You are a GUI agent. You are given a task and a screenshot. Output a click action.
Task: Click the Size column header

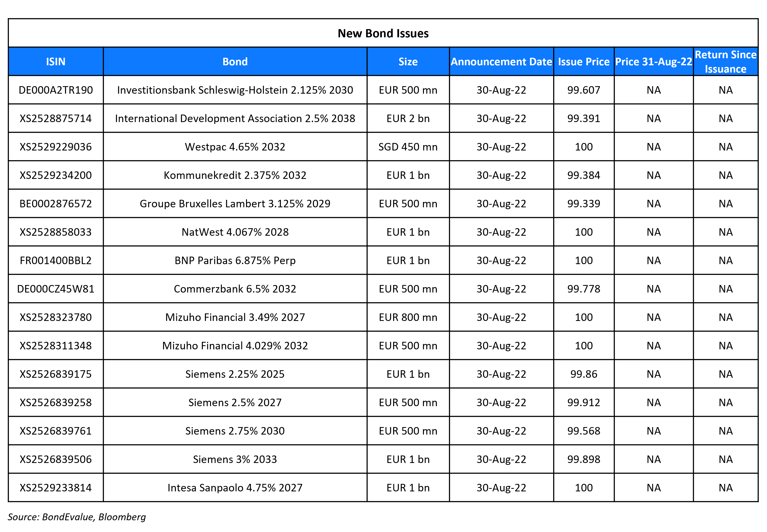(408, 62)
